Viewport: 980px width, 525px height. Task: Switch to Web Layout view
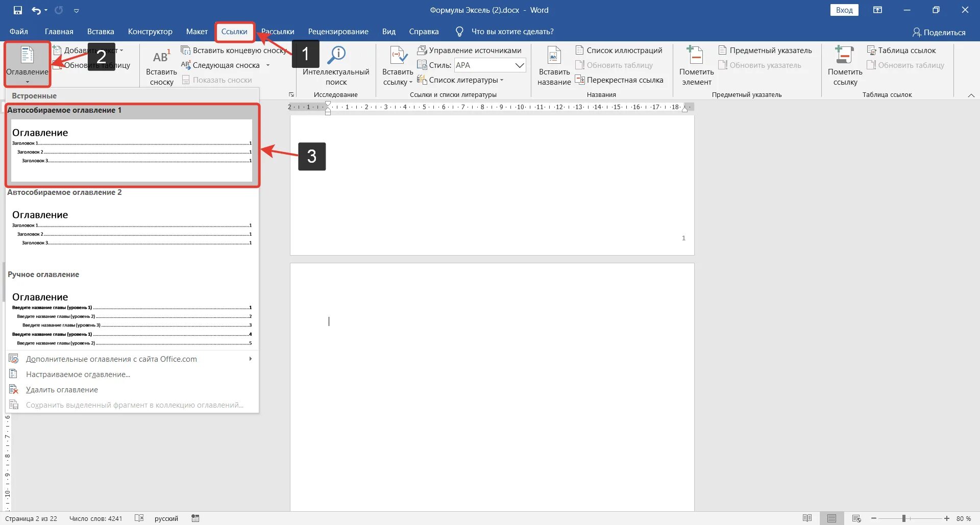856,518
